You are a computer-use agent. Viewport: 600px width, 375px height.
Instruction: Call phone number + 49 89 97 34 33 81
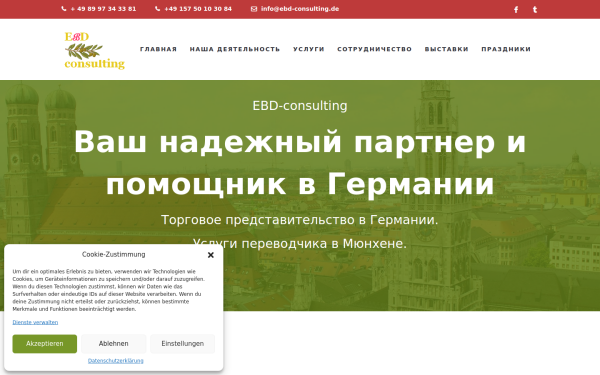pyautogui.click(x=99, y=9)
